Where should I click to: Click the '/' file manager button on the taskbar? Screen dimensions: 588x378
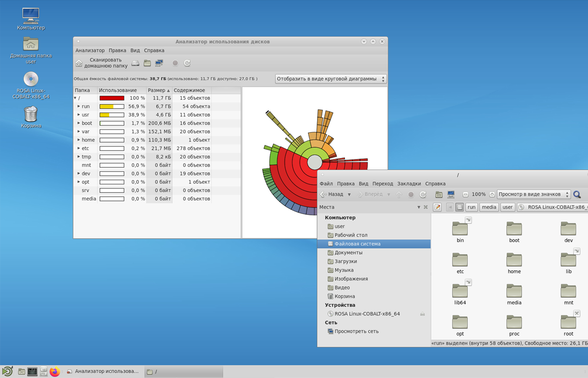[183, 372]
